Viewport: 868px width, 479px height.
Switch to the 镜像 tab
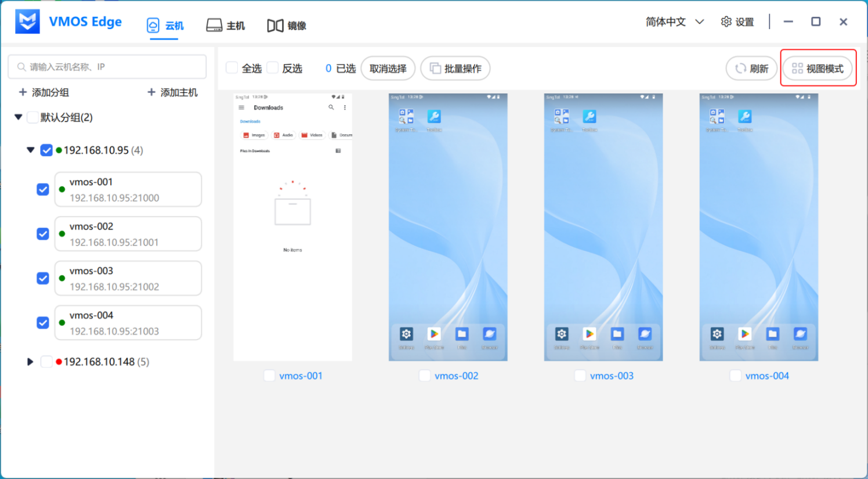(287, 26)
